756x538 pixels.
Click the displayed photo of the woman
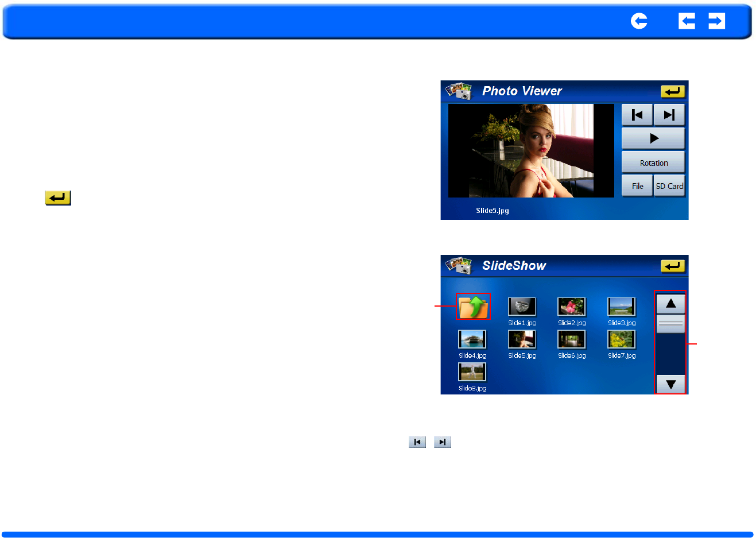[x=531, y=150]
